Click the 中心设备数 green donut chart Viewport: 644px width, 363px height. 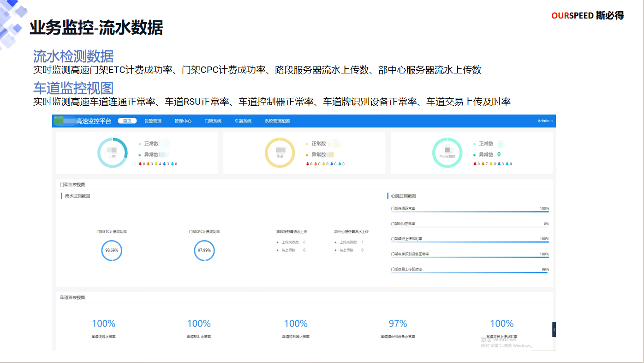coord(447,153)
